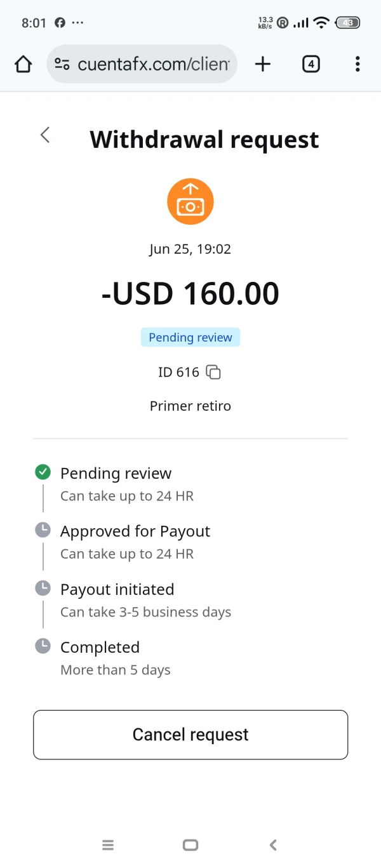This screenshot has height=868, width=381.
Task: Tap the clock icon beside Completed
Action: [x=43, y=646]
